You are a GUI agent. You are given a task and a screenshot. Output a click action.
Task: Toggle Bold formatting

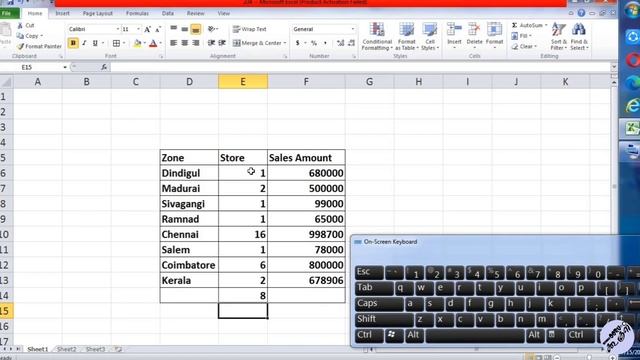[73, 43]
